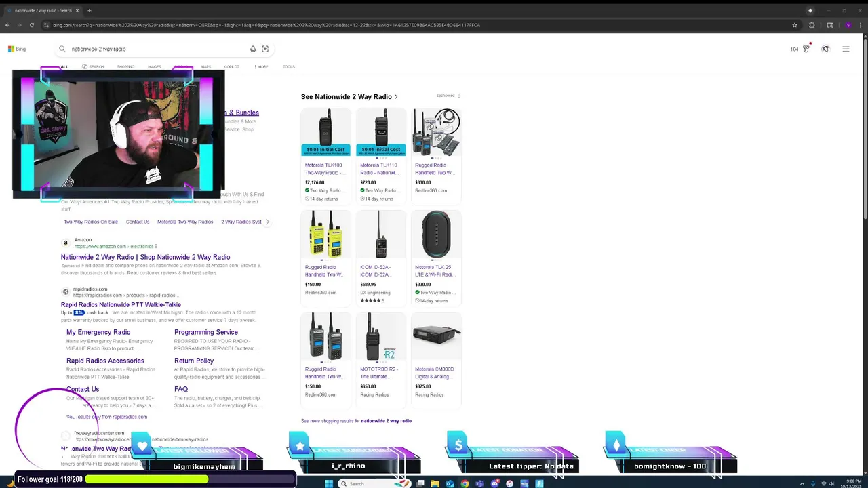Open the See Nationwide 2 Way Radio heading
This screenshot has height=488, width=868.
pyautogui.click(x=349, y=96)
